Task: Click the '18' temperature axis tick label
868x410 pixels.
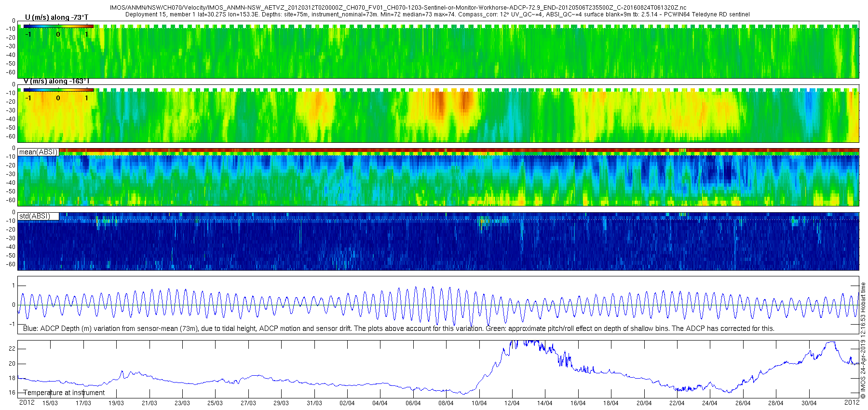Action: coord(12,378)
